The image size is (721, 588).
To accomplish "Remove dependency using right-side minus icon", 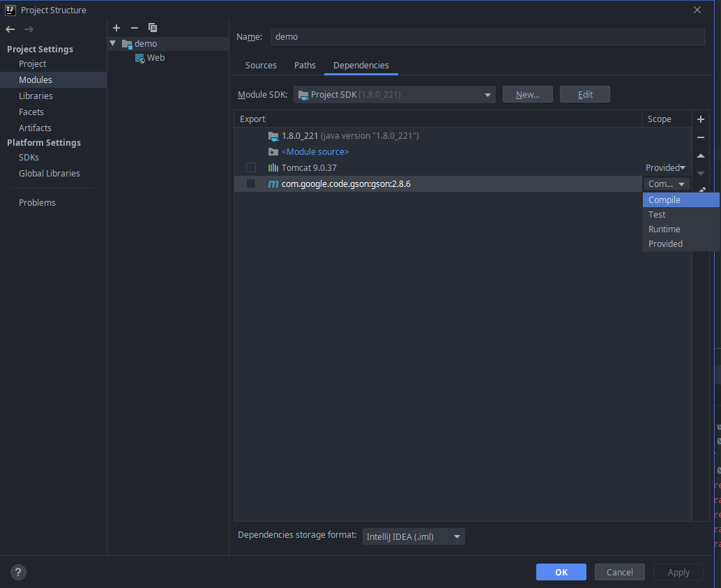I will click(701, 137).
